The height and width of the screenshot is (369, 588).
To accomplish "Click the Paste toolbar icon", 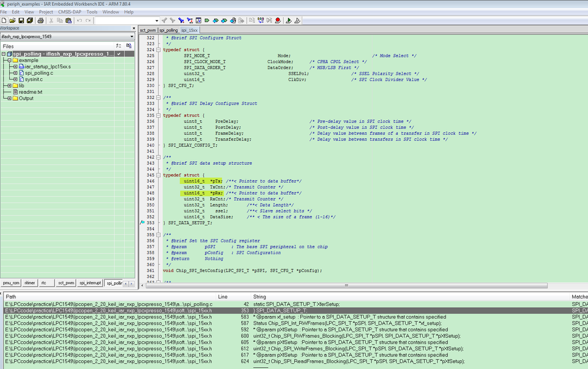I will pos(69,21).
